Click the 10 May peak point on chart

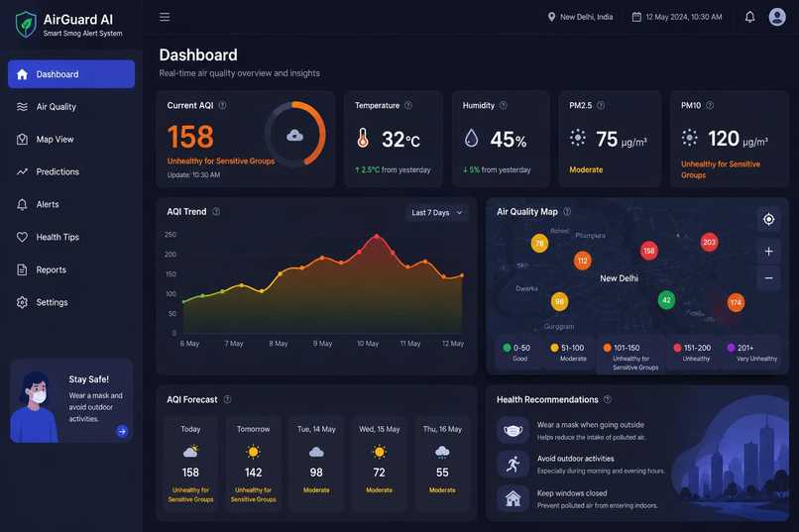coord(377,236)
